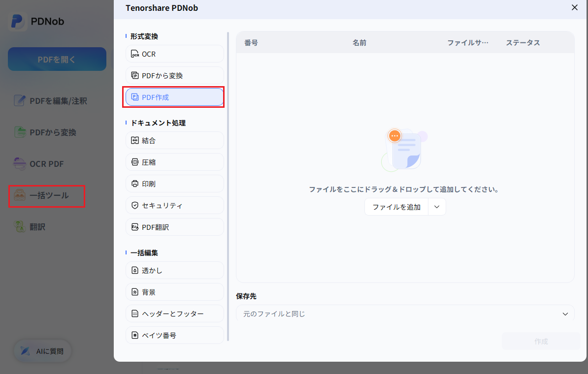Click the 形式変換 section heading
588x374 pixels.
(x=144, y=36)
